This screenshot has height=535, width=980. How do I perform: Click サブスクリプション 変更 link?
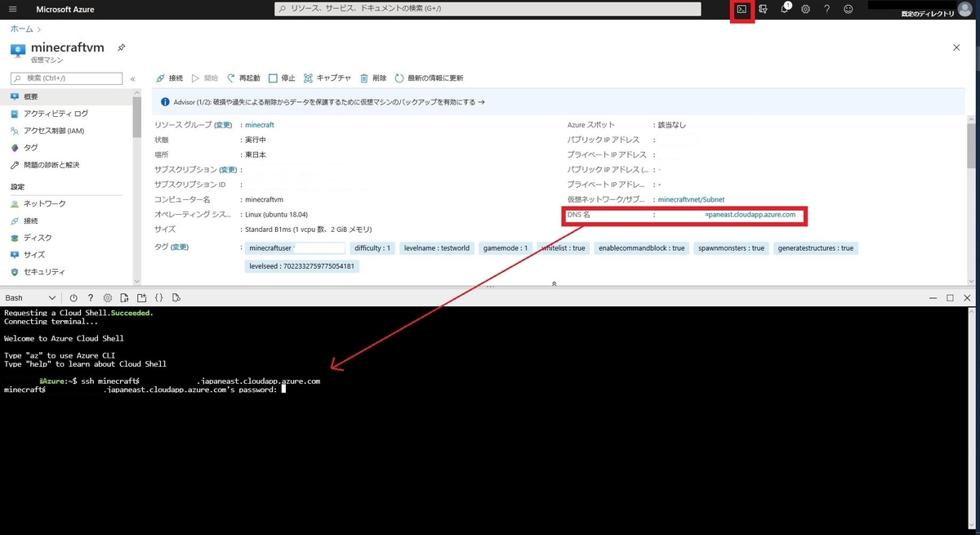(x=228, y=170)
